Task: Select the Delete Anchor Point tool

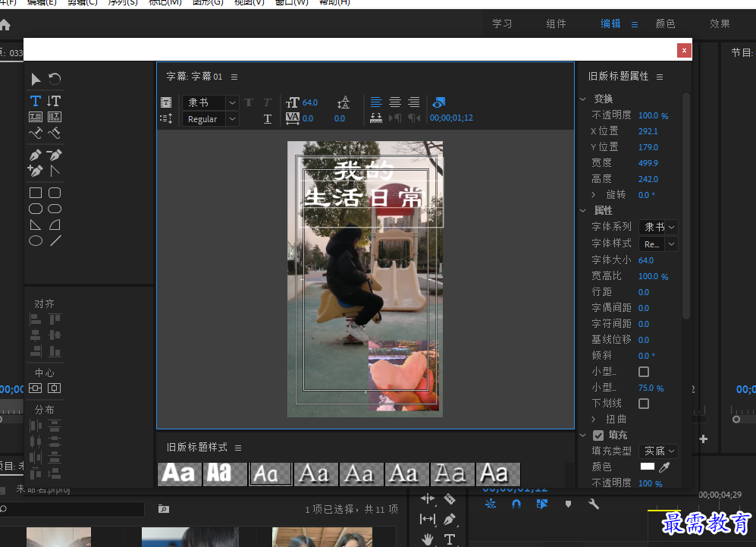Action: tap(55, 155)
